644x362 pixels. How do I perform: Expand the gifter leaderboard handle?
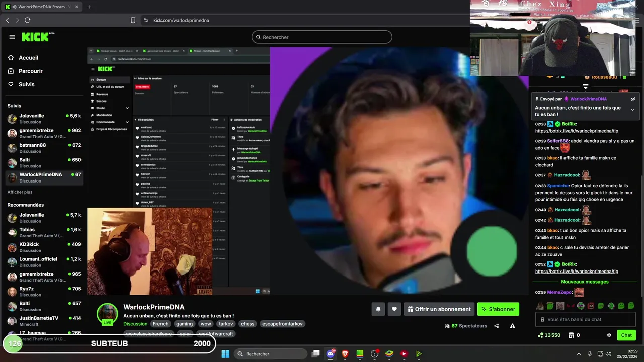pyautogui.click(x=585, y=86)
